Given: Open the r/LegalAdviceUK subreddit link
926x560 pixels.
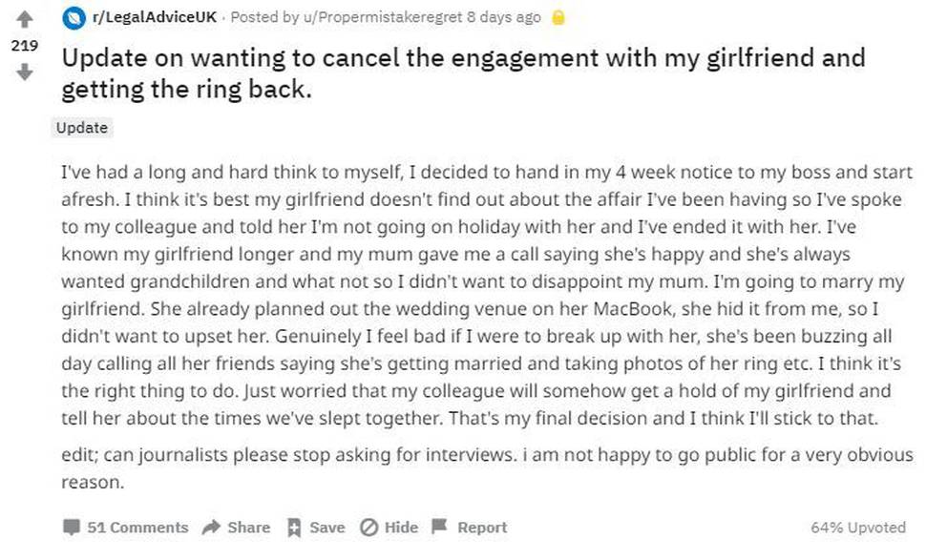Looking at the screenshot, I should click(x=154, y=17).
